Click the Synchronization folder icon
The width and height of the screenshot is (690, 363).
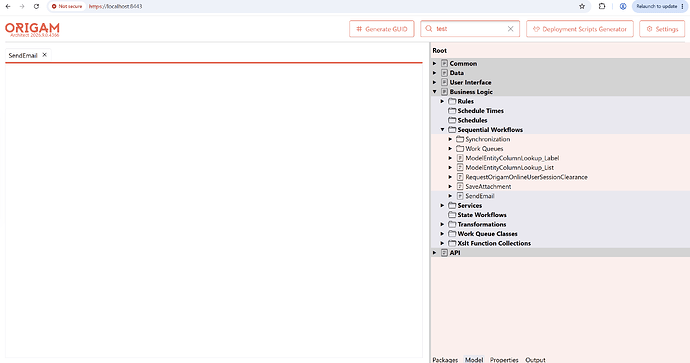tap(460, 139)
